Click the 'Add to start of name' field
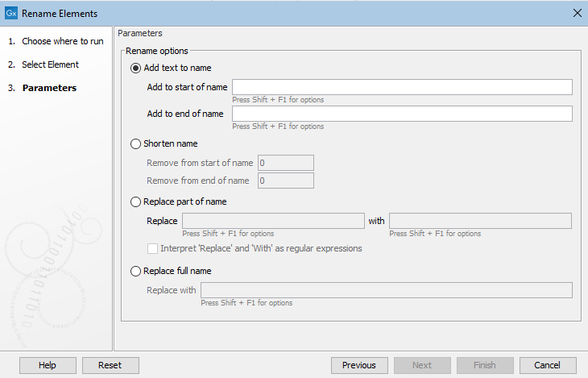Image resolution: width=588 pixels, height=378 pixels. [x=402, y=87]
